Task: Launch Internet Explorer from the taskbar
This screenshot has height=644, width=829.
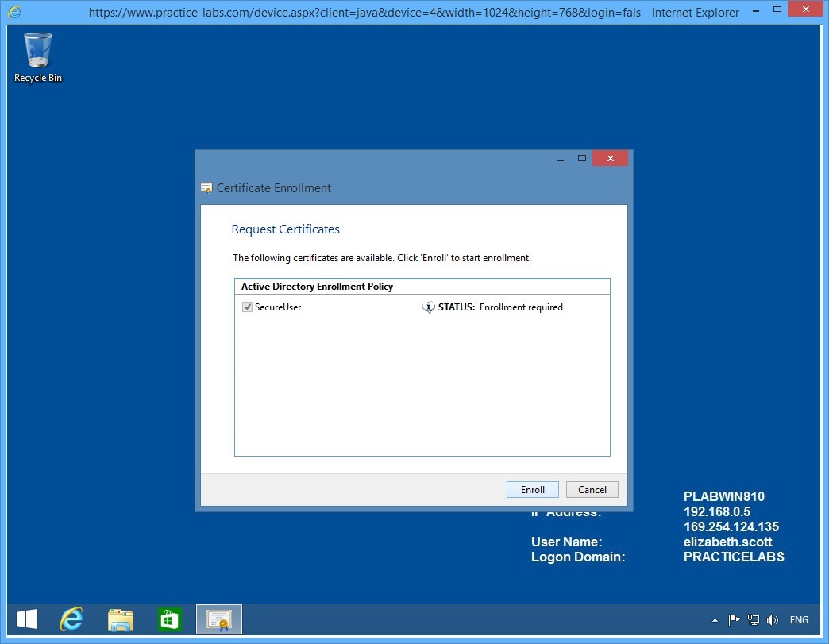Action: tap(71, 619)
